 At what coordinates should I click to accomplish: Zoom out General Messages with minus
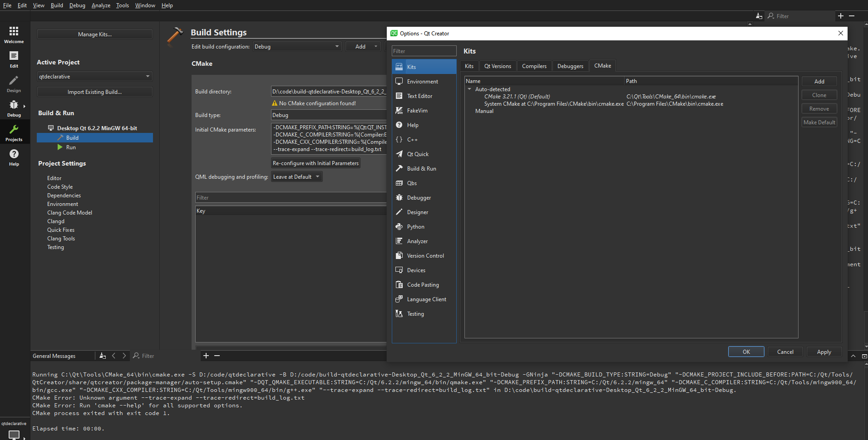coord(217,356)
